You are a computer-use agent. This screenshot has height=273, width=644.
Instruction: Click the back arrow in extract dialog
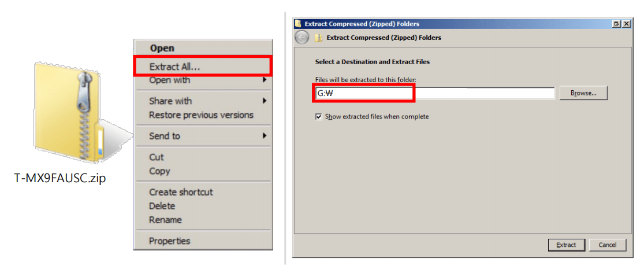click(302, 38)
